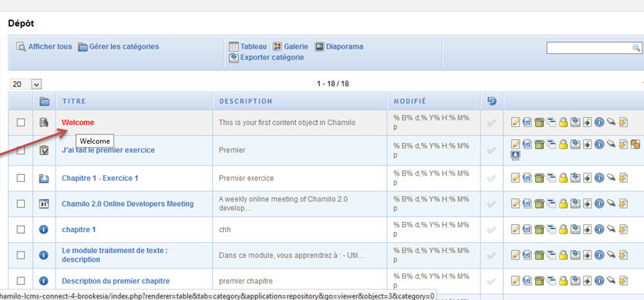The width and height of the screenshot is (644, 300).
Task: Click the version history icon in table header
Action: 491,101
